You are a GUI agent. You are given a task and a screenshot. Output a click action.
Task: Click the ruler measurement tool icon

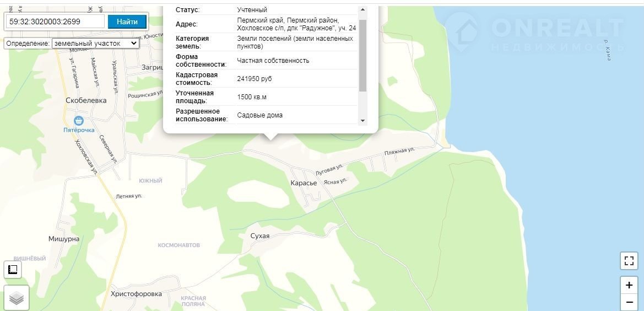tap(13, 270)
